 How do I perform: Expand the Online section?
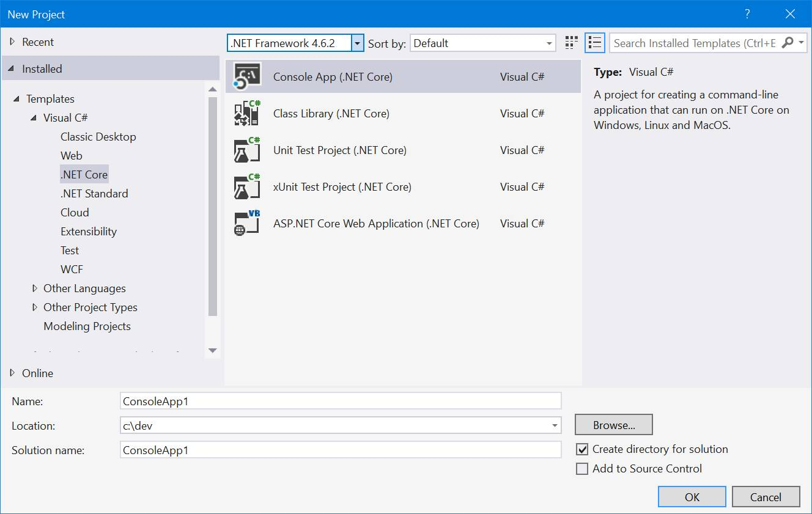click(12, 373)
